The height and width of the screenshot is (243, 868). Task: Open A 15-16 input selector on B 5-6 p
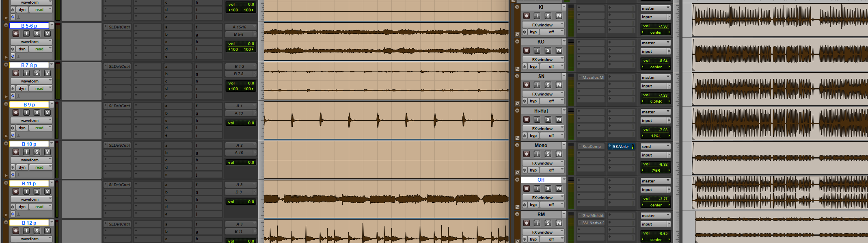coord(241,27)
